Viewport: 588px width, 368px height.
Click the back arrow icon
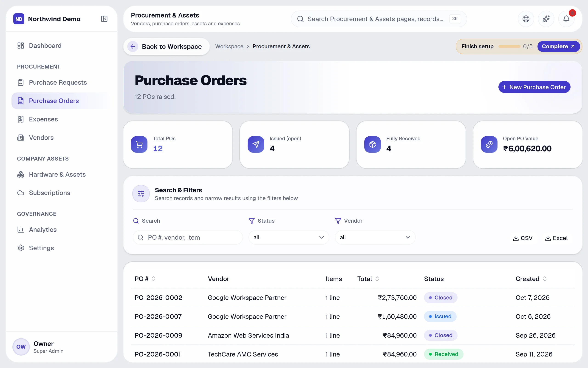[133, 46]
